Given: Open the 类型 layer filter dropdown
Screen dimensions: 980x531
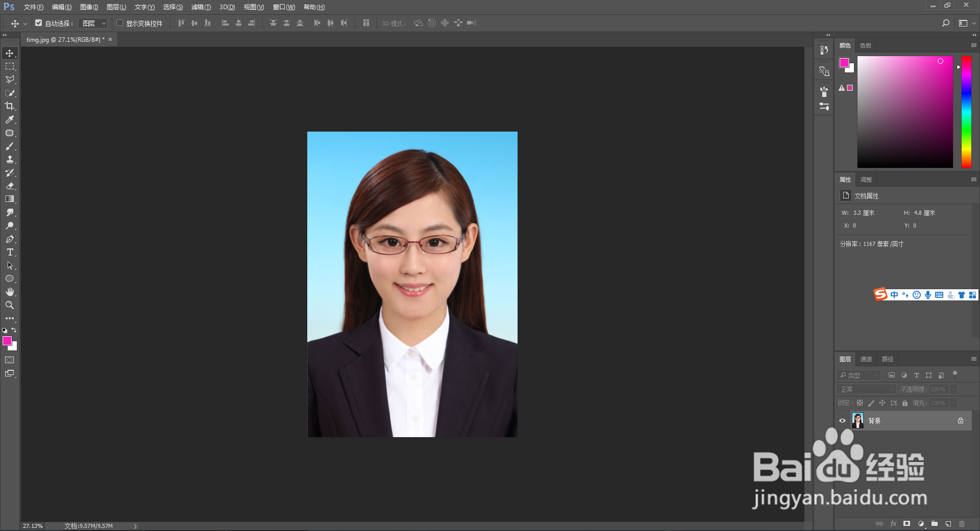Looking at the screenshot, I should (859, 375).
